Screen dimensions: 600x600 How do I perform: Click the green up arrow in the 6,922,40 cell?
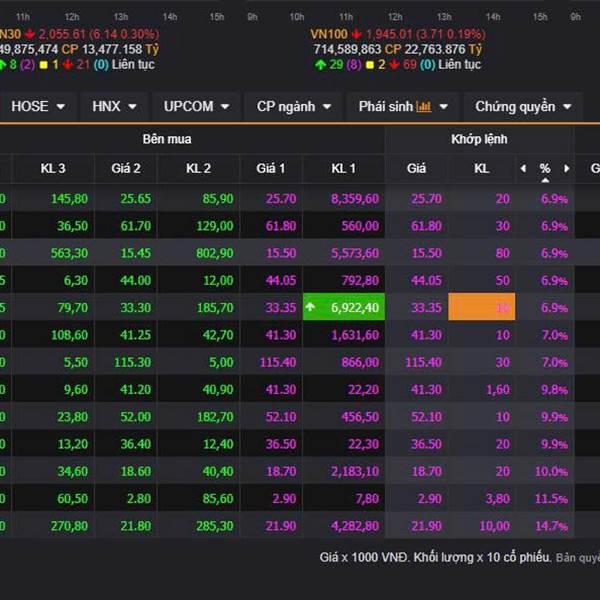click(x=311, y=308)
